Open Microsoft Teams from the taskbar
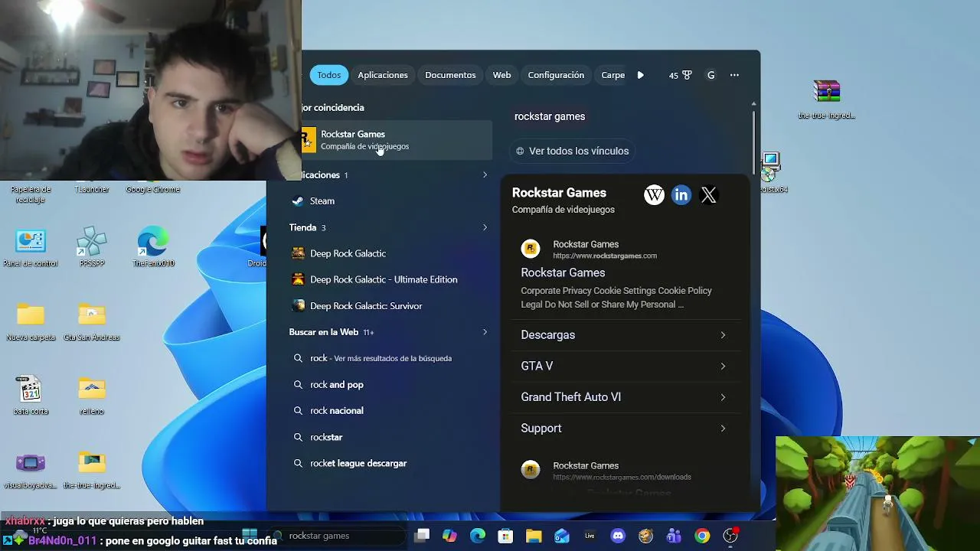The image size is (980, 551). 674,536
